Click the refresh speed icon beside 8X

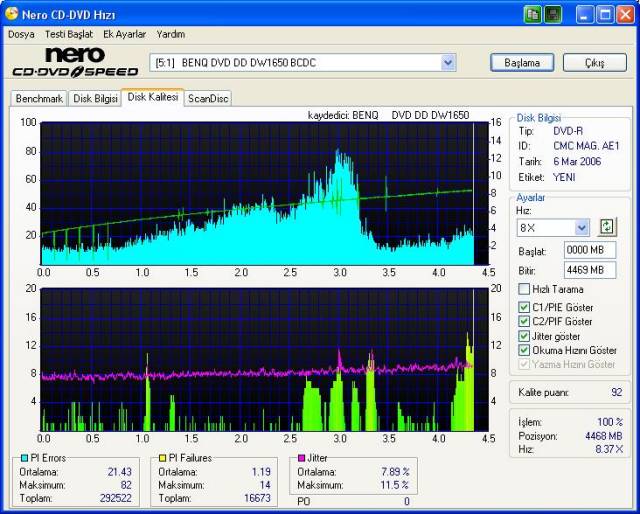(x=607, y=227)
